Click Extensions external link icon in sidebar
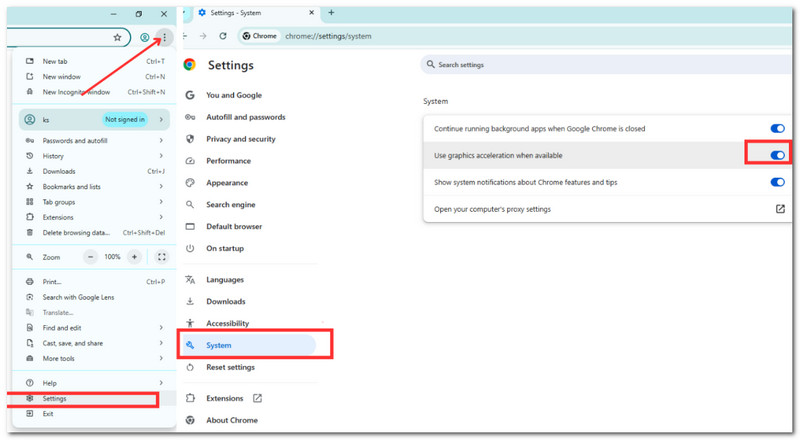The width and height of the screenshot is (800, 440). (257, 398)
